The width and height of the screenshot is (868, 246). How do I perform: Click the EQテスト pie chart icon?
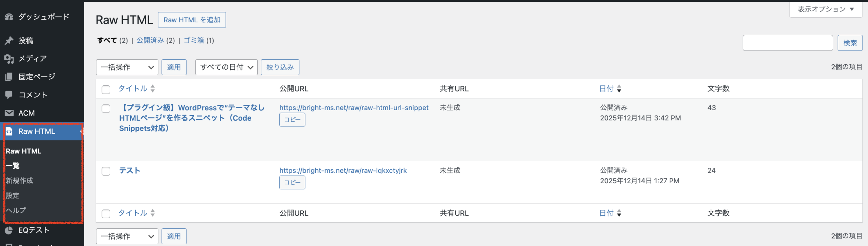pyautogui.click(x=9, y=230)
